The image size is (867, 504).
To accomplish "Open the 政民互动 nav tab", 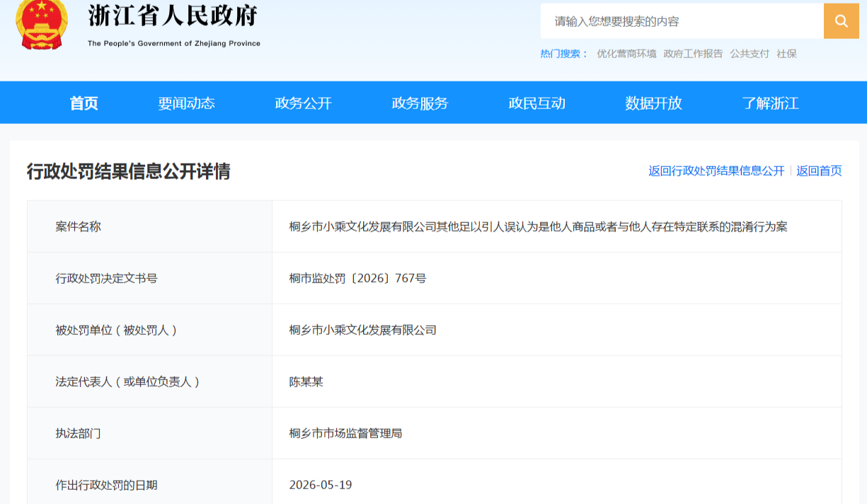I will click(x=536, y=103).
